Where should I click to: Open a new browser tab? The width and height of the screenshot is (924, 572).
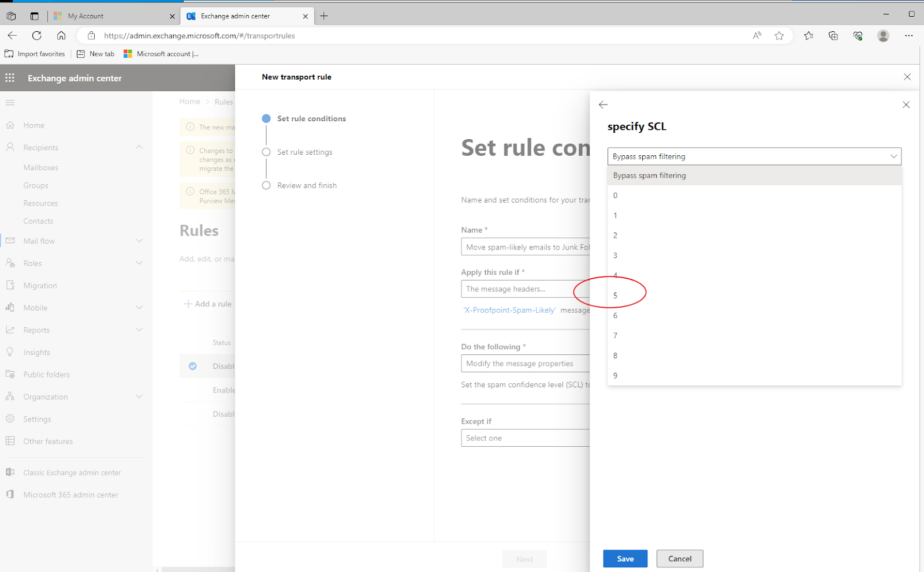324,16
